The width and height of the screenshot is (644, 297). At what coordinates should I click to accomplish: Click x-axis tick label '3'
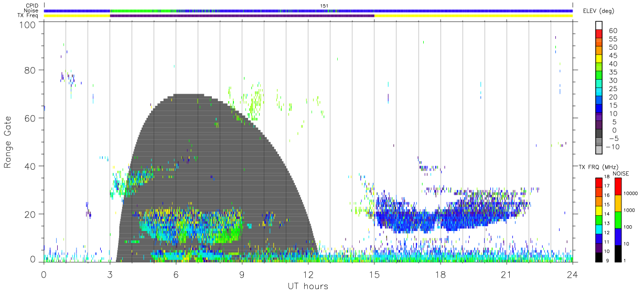coord(110,274)
